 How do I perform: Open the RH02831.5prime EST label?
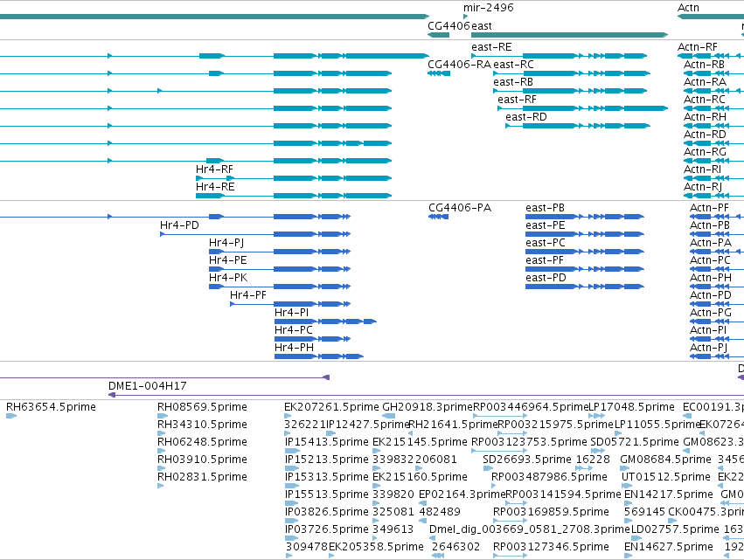coord(202,478)
